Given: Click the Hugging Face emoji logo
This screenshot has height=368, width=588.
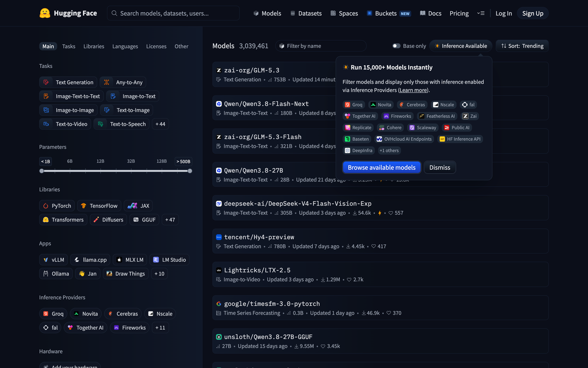Looking at the screenshot, I should [45, 13].
